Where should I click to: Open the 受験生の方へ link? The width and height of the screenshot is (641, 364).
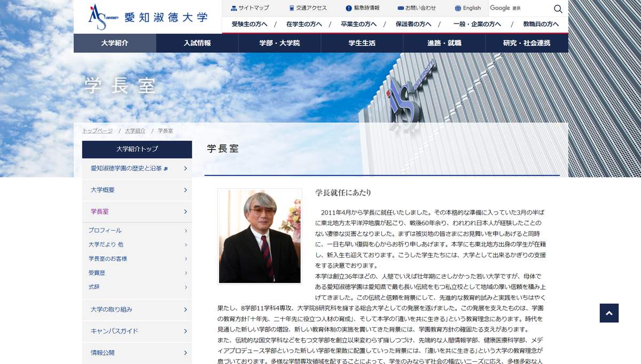(x=249, y=24)
